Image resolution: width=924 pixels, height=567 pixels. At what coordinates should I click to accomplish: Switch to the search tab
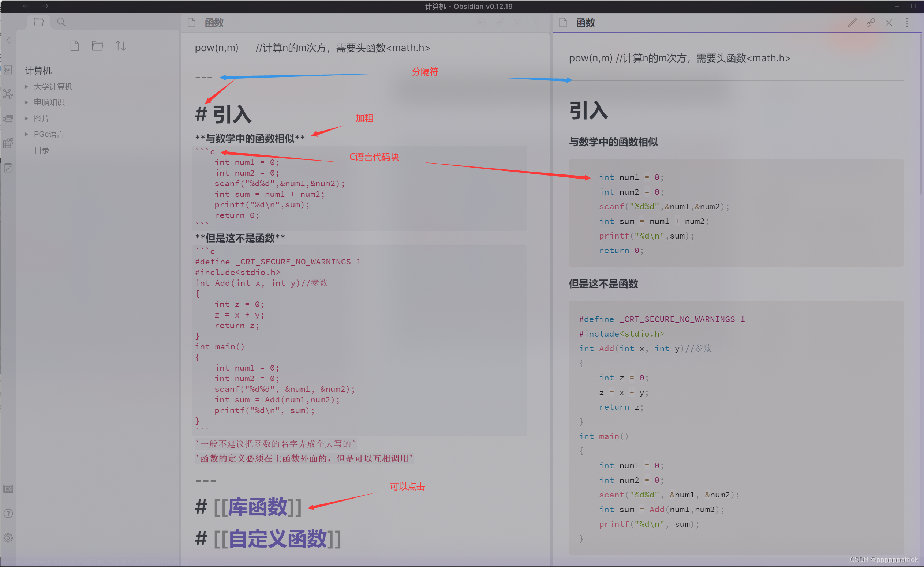point(61,22)
